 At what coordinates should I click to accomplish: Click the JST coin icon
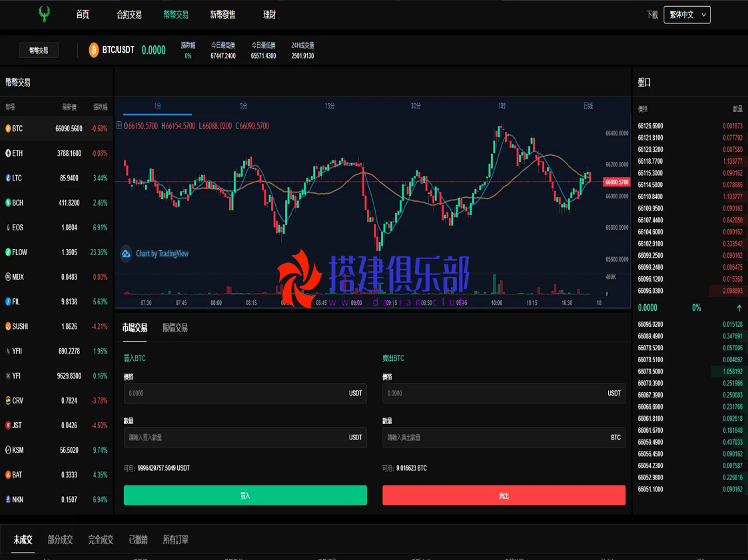click(8, 425)
